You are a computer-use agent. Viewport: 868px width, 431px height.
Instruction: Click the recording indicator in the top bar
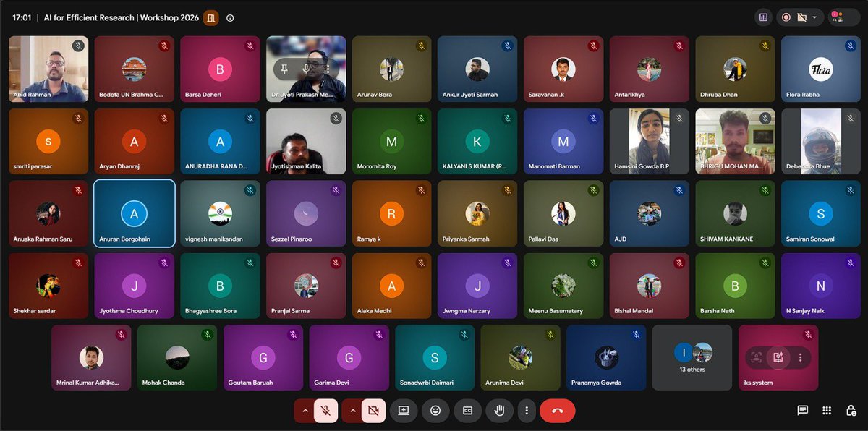coord(786,17)
